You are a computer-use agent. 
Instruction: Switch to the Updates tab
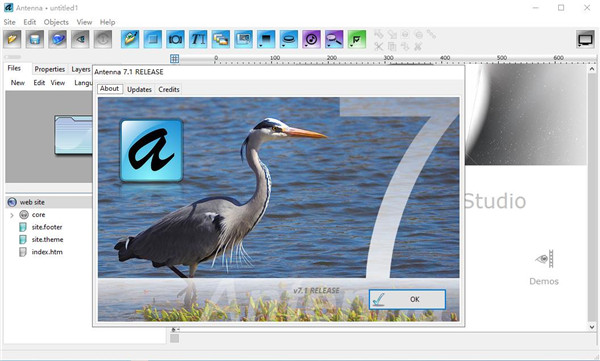point(139,89)
